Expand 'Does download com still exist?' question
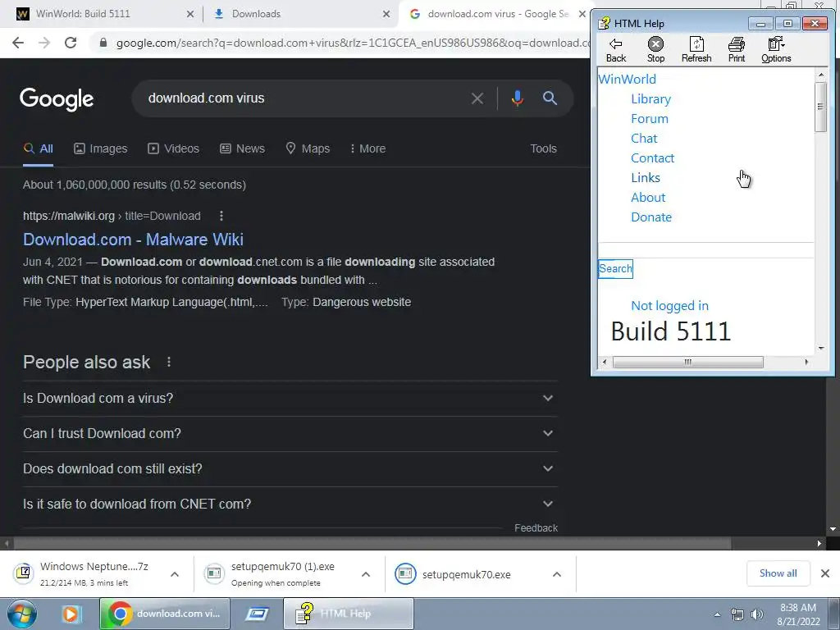Image resolution: width=840 pixels, height=630 pixels. click(x=290, y=468)
